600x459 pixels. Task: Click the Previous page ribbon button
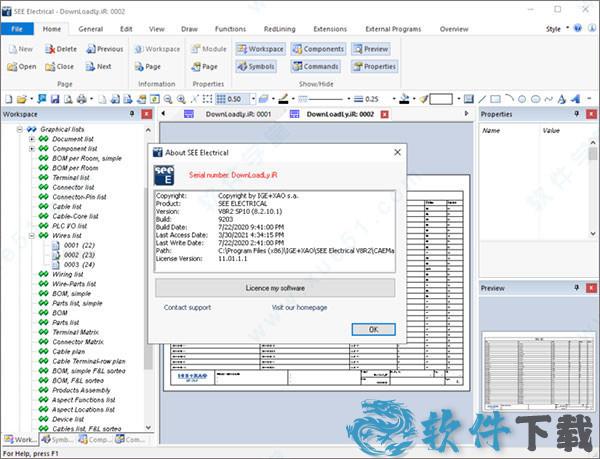click(104, 49)
